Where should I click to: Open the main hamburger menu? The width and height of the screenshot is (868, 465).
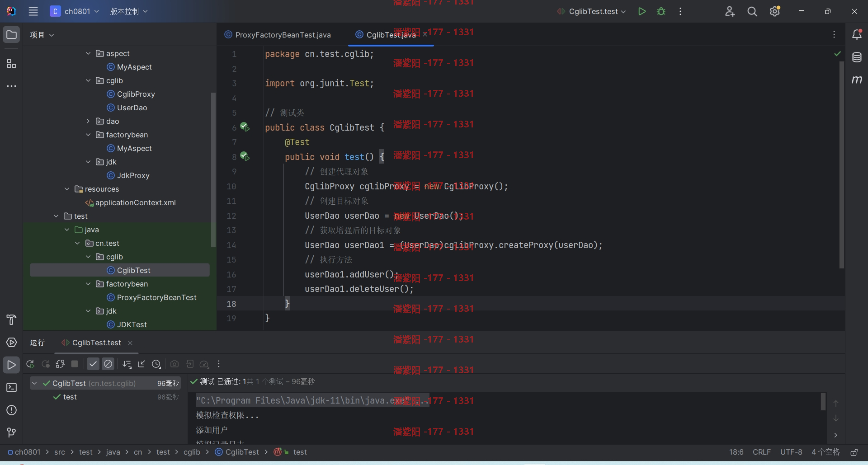point(33,11)
